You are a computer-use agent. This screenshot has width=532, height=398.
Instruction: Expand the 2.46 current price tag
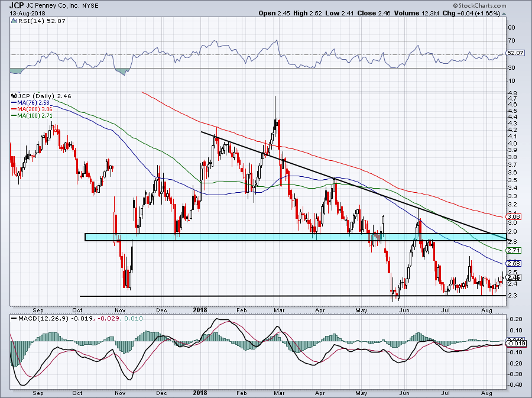coord(513,276)
